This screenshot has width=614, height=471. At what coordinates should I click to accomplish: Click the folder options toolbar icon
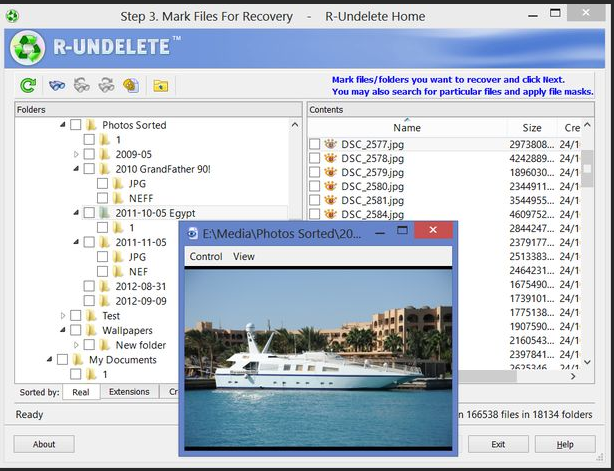[x=161, y=85]
